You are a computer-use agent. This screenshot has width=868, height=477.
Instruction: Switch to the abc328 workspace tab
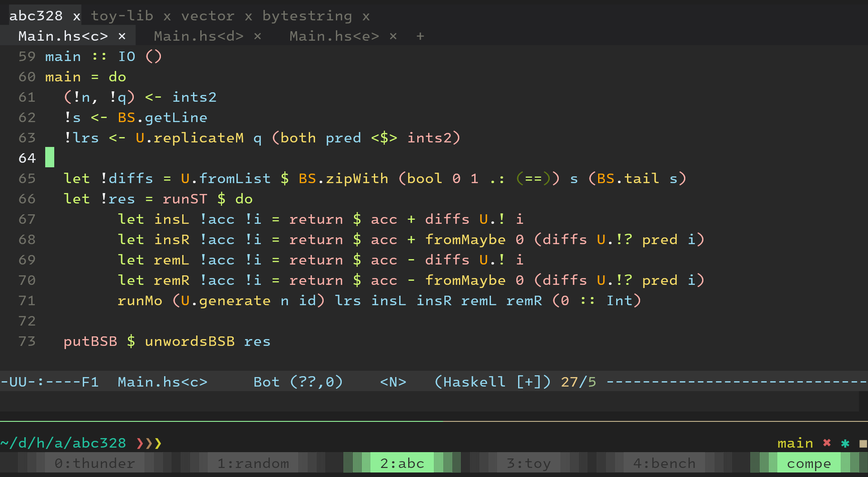[x=36, y=16]
